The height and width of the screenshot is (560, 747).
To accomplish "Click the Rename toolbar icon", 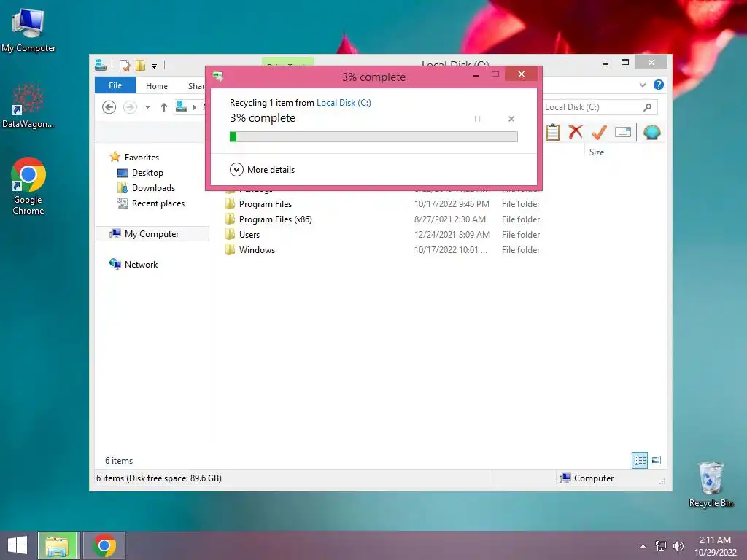I will coord(623,132).
